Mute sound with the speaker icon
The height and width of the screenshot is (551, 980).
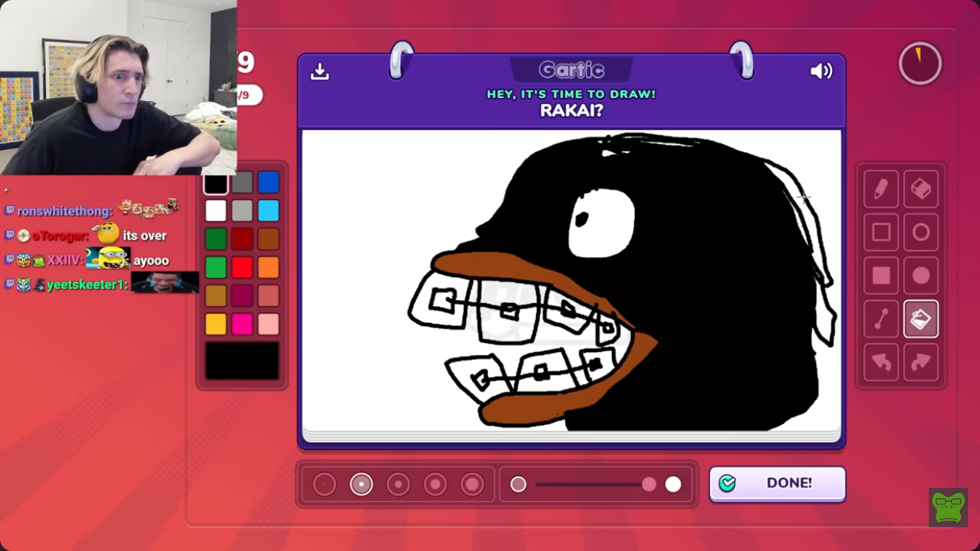[x=821, y=71]
